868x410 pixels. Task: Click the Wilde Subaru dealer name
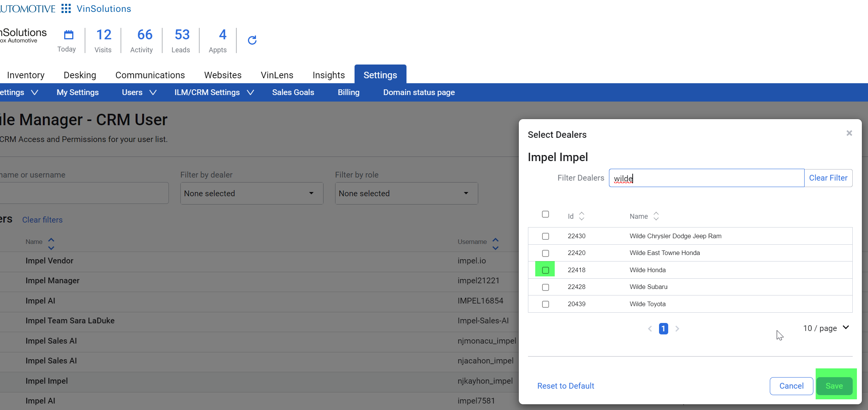(648, 287)
